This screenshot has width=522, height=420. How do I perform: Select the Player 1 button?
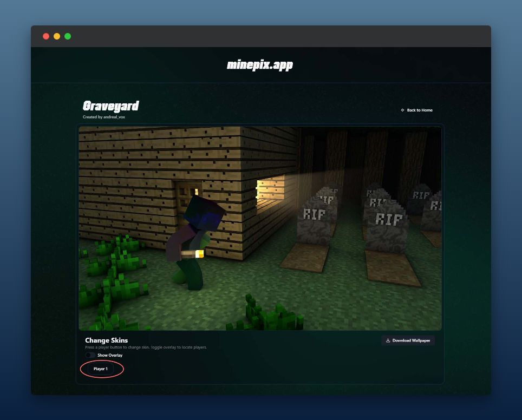[x=101, y=369]
